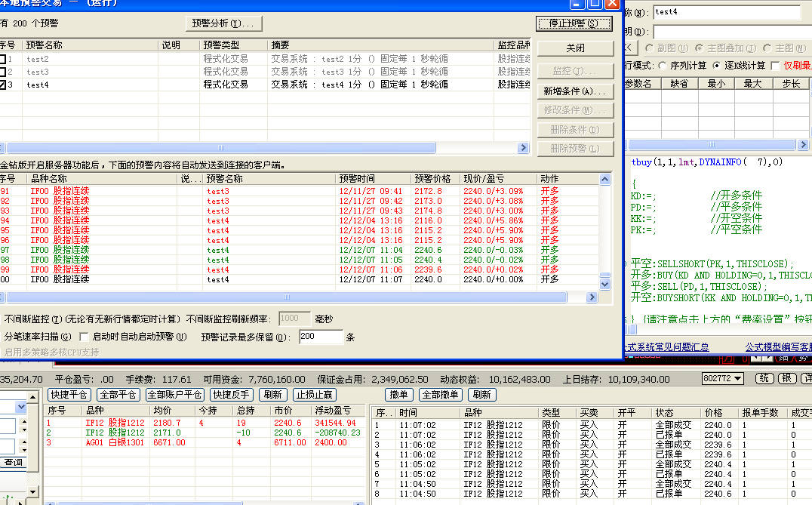Enable 启动时自动启动预警 checkbox
812x505 pixels.
84,337
